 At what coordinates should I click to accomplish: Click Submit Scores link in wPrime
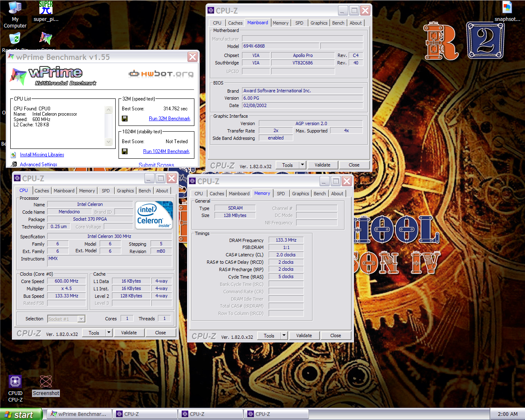[156, 165]
